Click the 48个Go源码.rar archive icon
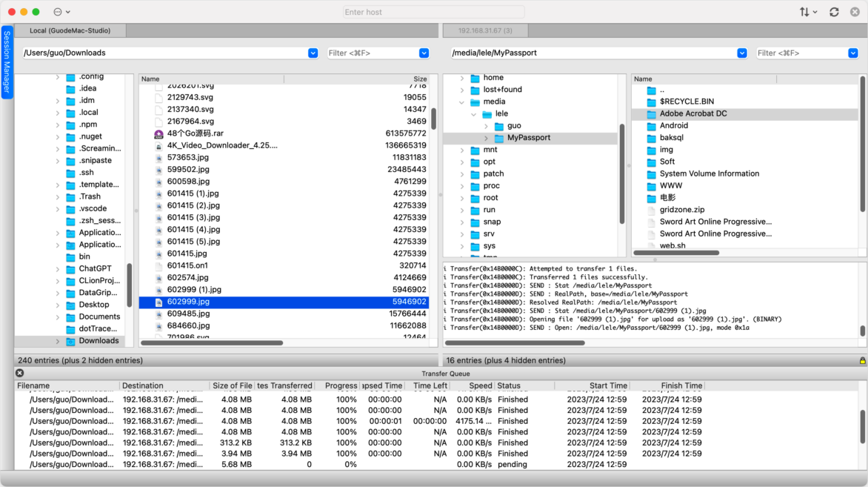 [159, 133]
